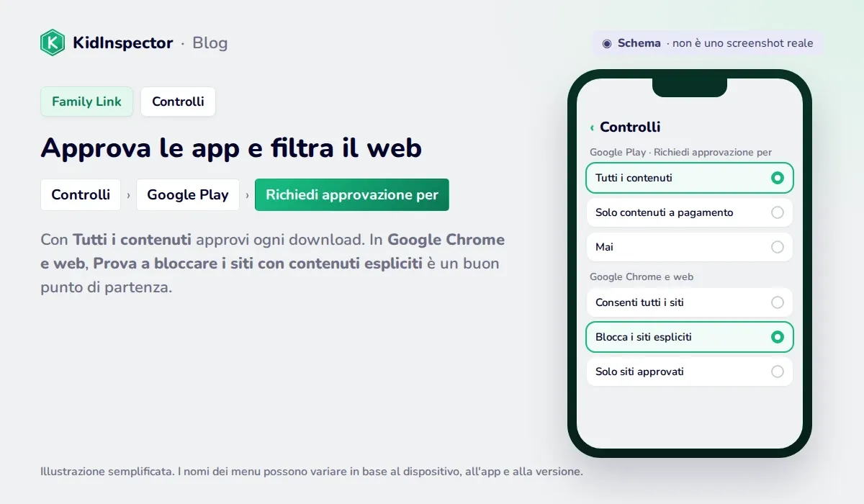Select the Mai radio button
Image resolution: width=864 pixels, height=504 pixels.
point(777,247)
